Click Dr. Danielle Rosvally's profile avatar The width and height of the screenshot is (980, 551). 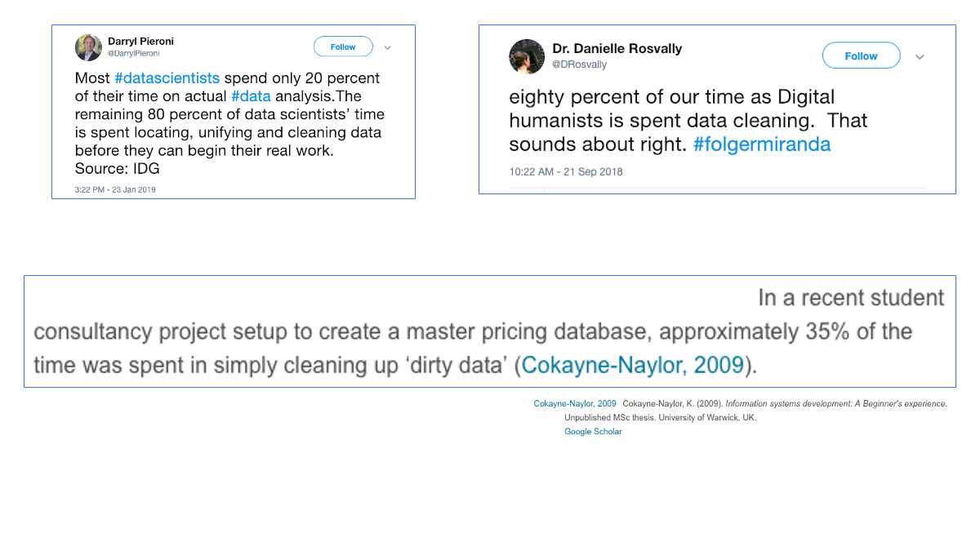tap(527, 56)
